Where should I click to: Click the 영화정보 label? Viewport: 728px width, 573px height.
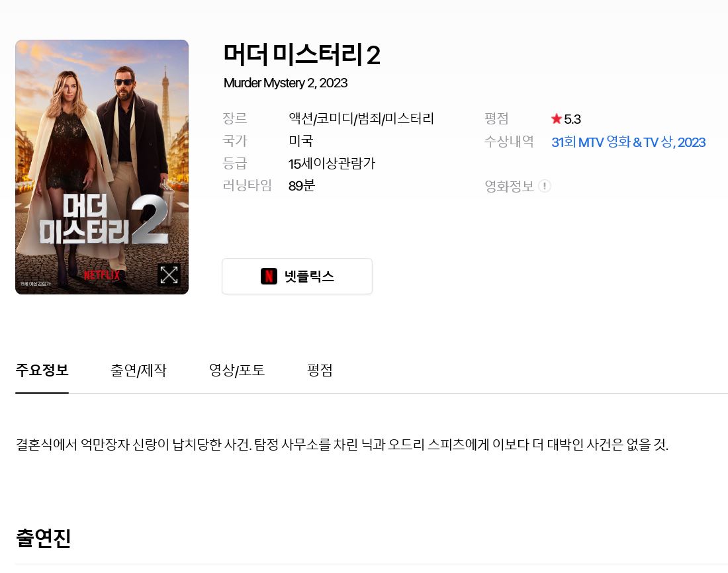pos(510,186)
